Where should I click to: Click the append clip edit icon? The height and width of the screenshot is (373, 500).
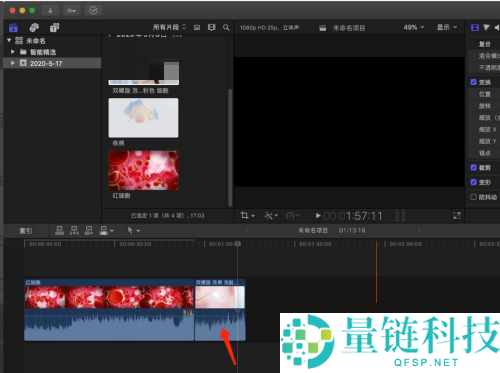(x=89, y=230)
